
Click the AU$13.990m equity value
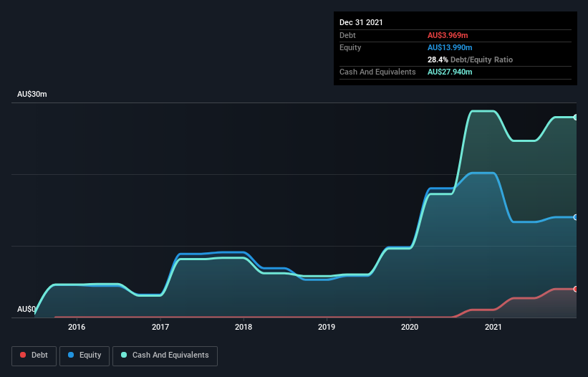click(x=450, y=47)
